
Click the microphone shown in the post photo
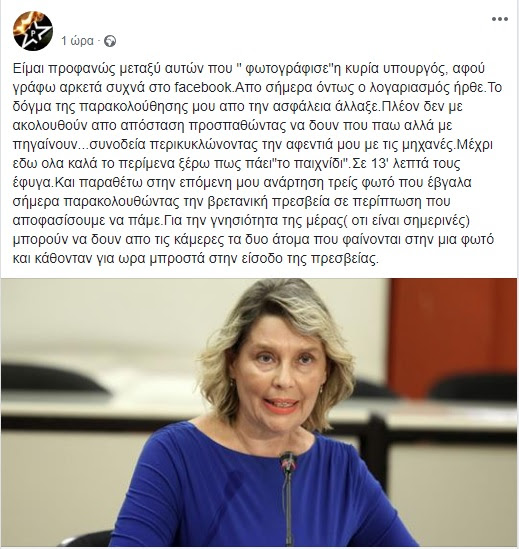289,497
